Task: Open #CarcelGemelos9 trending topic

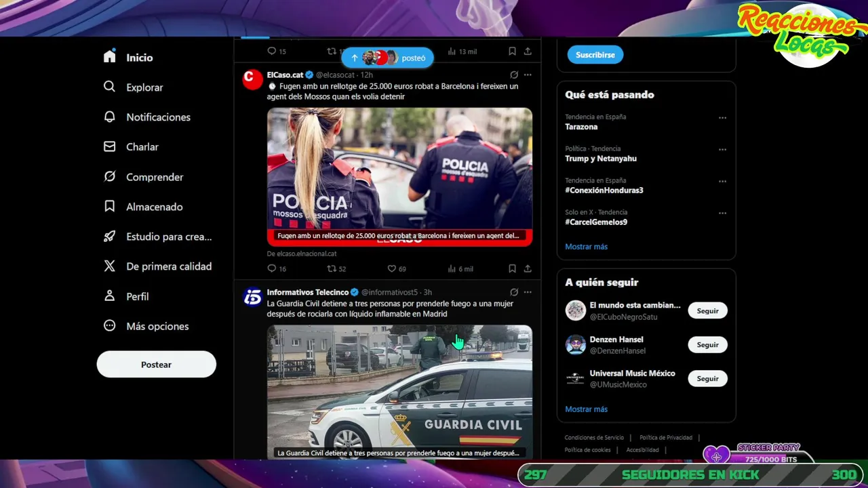Action: click(x=596, y=222)
